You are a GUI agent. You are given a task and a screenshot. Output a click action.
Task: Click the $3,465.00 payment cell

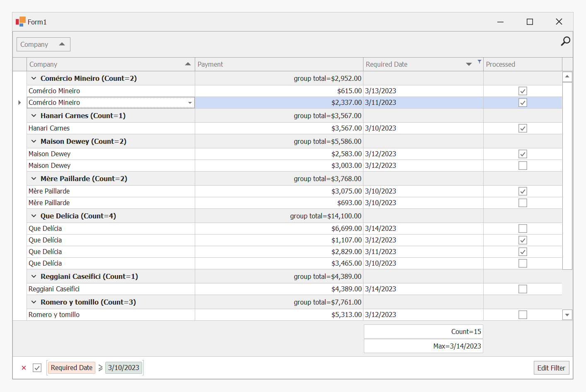(x=279, y=263)
